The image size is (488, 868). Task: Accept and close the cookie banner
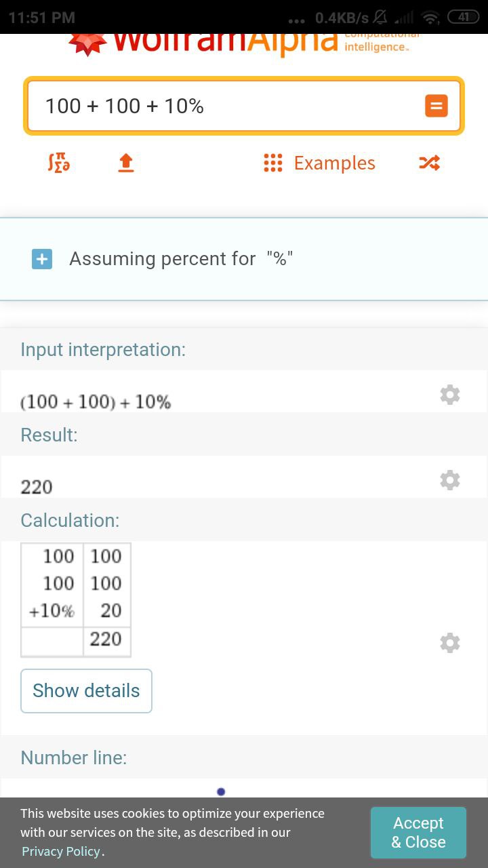(x=418, y=833)
